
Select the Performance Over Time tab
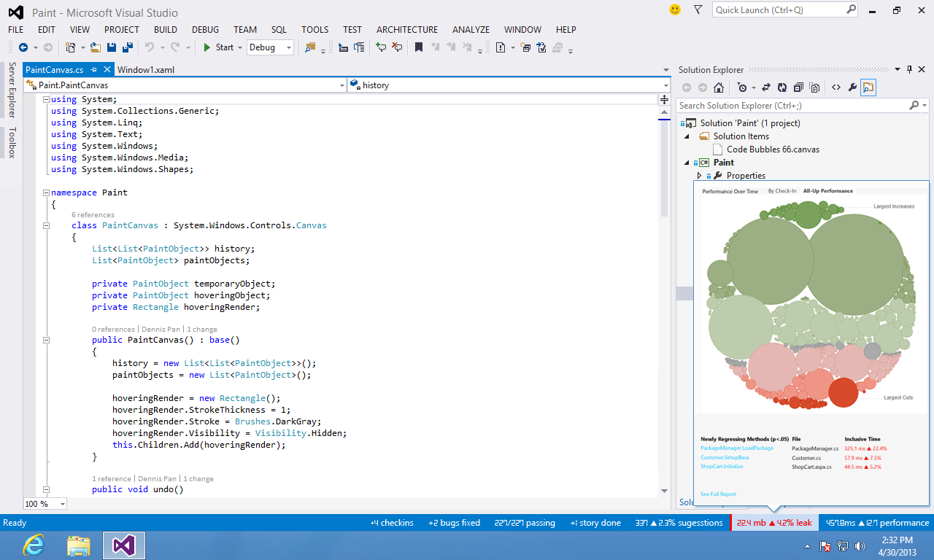[730, 191]
